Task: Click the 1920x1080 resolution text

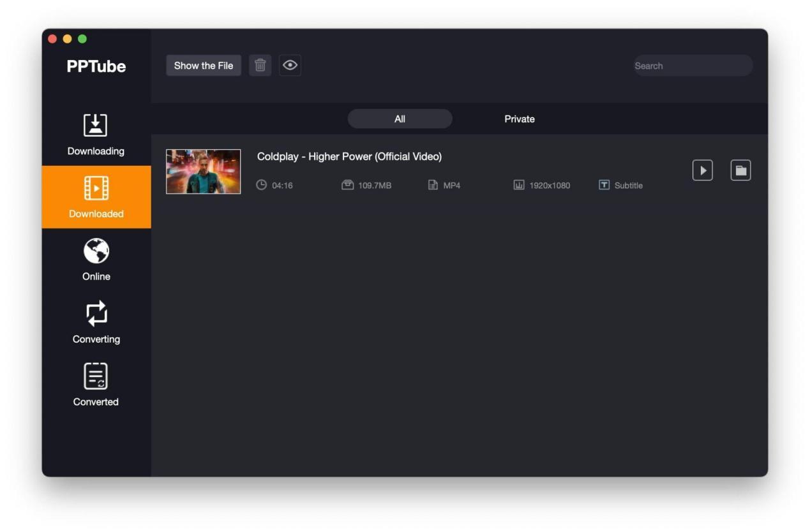Action: [550, 185]
